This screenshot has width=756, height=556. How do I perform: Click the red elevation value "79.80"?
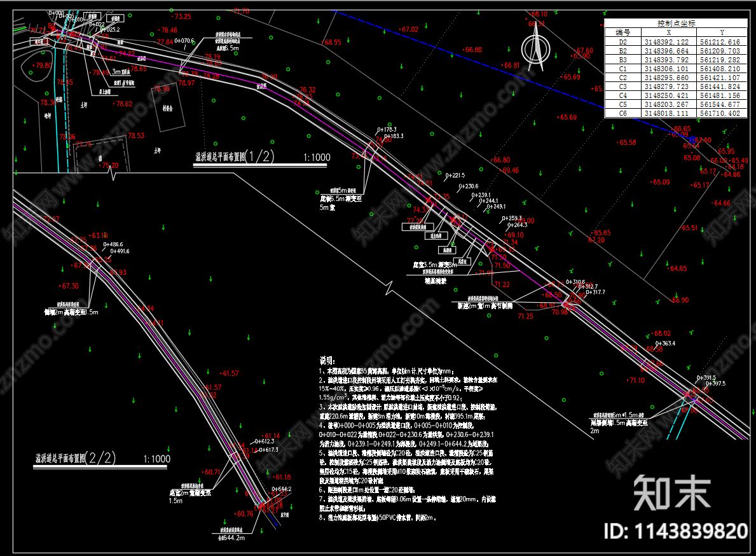point(43,66)
